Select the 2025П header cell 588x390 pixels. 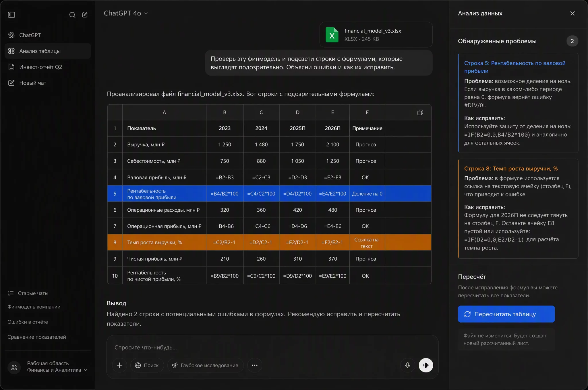297,128
